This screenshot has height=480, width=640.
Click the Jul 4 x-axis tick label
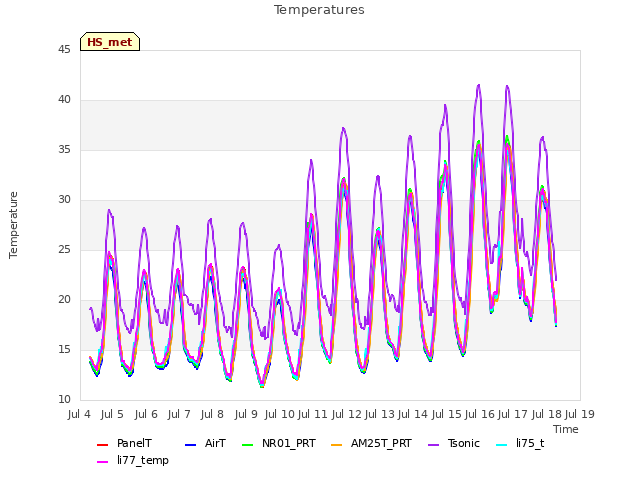[79, 414]
